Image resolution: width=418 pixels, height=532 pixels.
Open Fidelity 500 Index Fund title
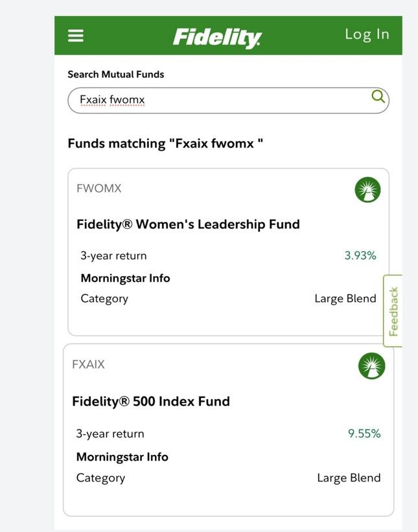tap(151, 401)
